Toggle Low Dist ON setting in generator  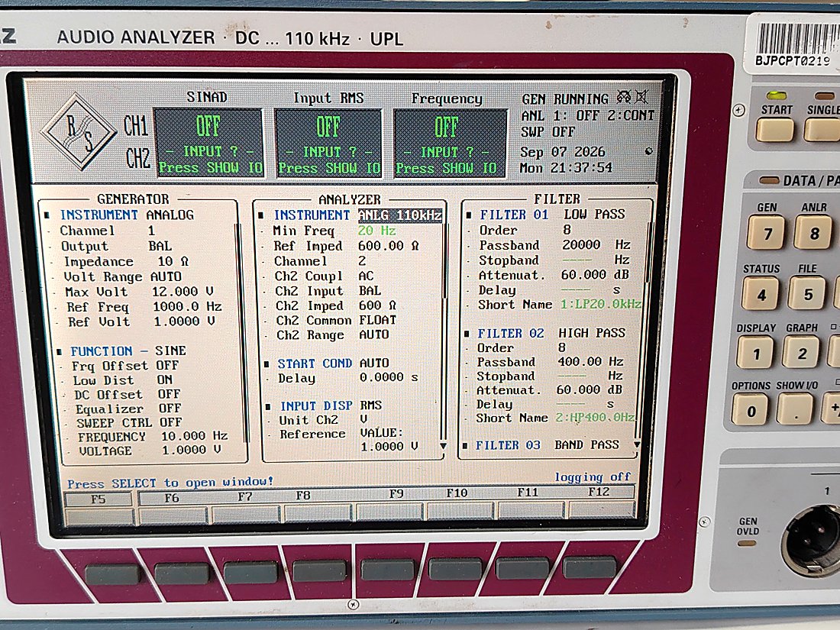point(164,380)
